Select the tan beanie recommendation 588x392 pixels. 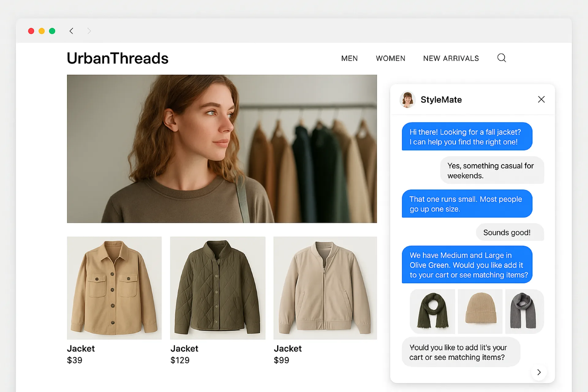pos(480,311)
